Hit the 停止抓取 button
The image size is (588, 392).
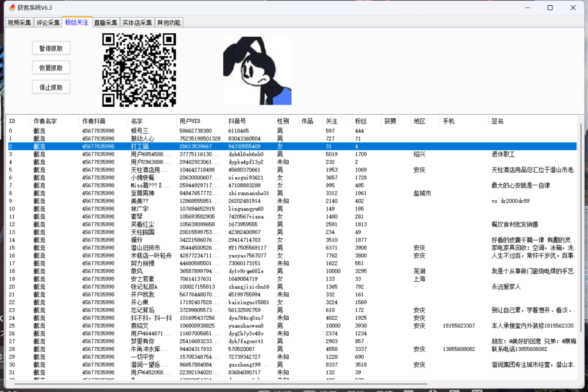(51, 87)
